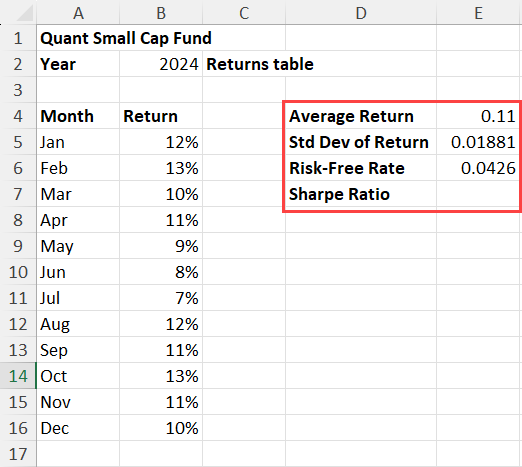This screenshot has height=467, width=522.
Task: Select the Sharpe Ratio label cell
Action: click(x=361, y=194)
